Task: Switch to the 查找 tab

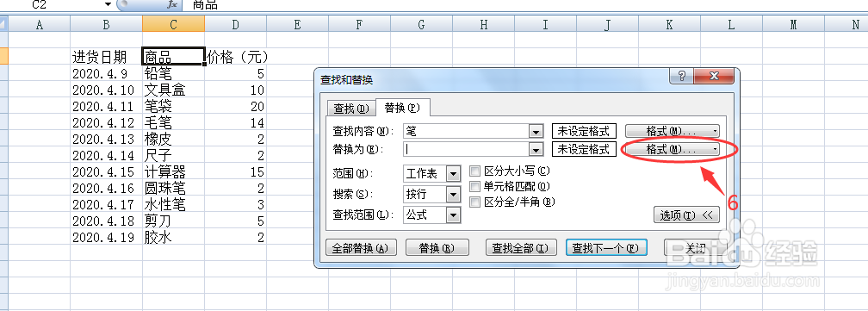Action: [x=350, y=109]
